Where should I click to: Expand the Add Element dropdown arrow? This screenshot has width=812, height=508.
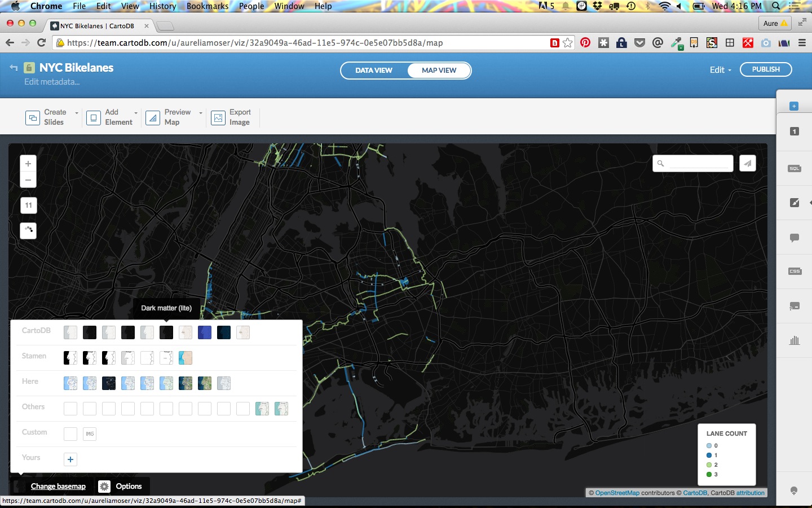coord(136,113)
